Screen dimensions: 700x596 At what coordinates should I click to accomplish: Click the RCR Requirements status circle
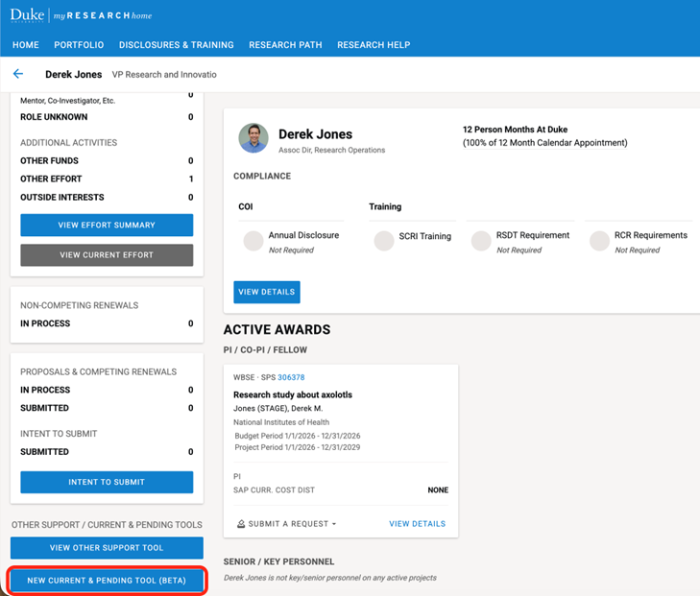point(599,241)
